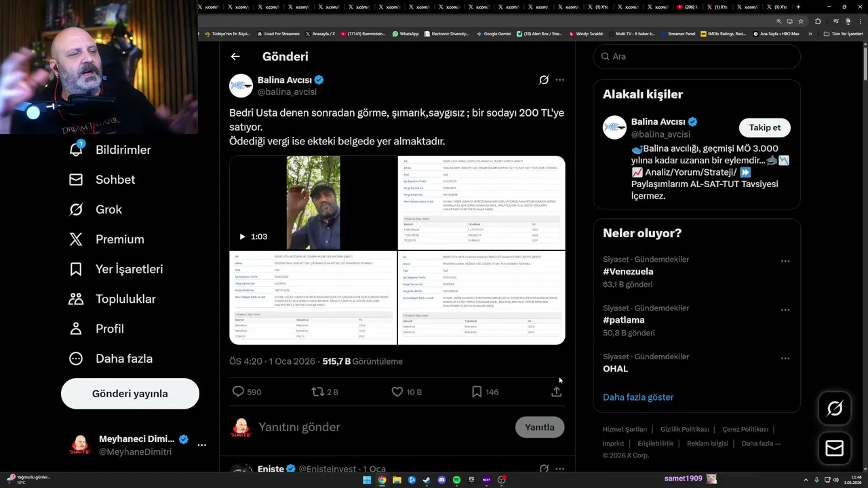Open Profil in the sidebar
Image resolution: width=868 pixels, height=488 pixels.
[x=96, y=329]
